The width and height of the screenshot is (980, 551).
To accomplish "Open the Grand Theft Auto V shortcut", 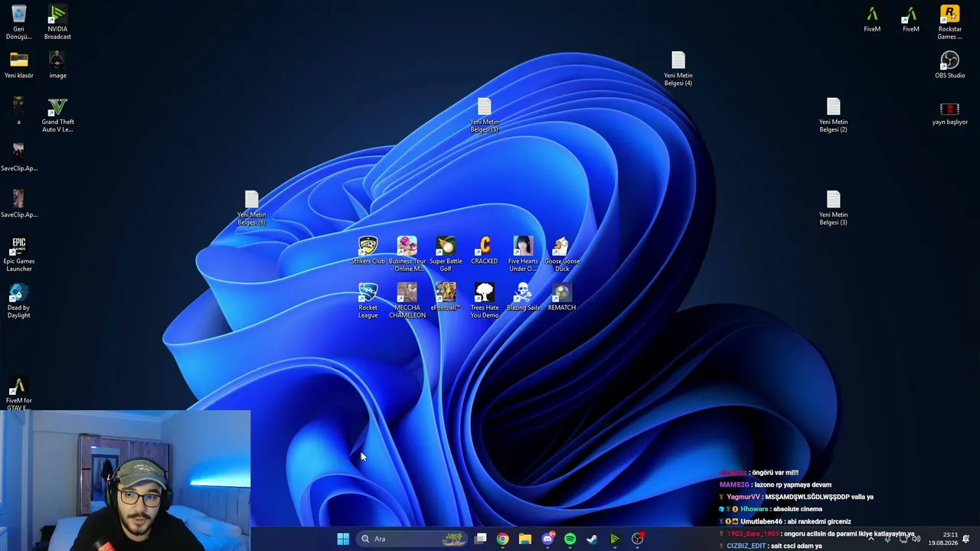I will click(x=57, y=116).
